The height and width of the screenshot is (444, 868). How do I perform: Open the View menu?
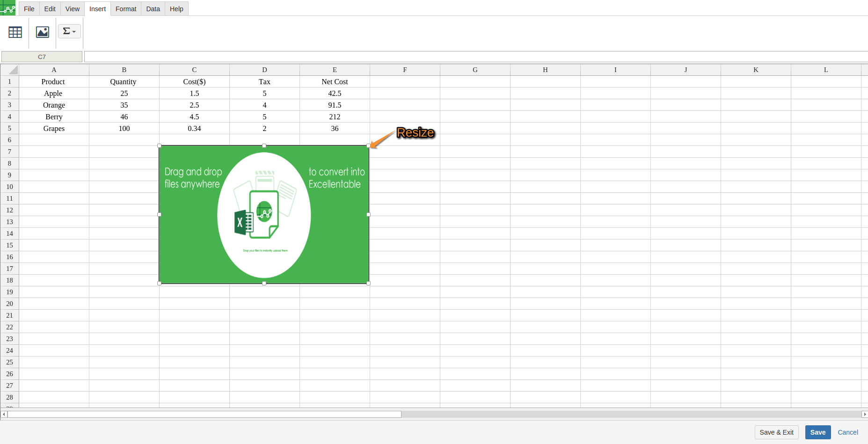[73, 9]
